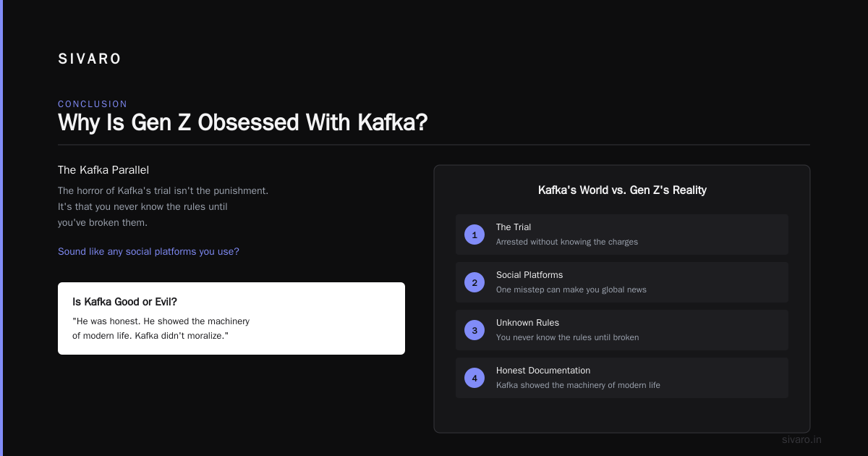Screen dimensions: 868x456
Task: Open the sivaro.in footer link
Action: (801, 439)
